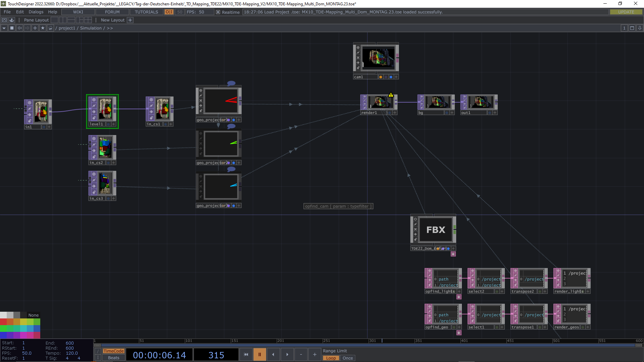Step one frame forward

pos(287,354)
